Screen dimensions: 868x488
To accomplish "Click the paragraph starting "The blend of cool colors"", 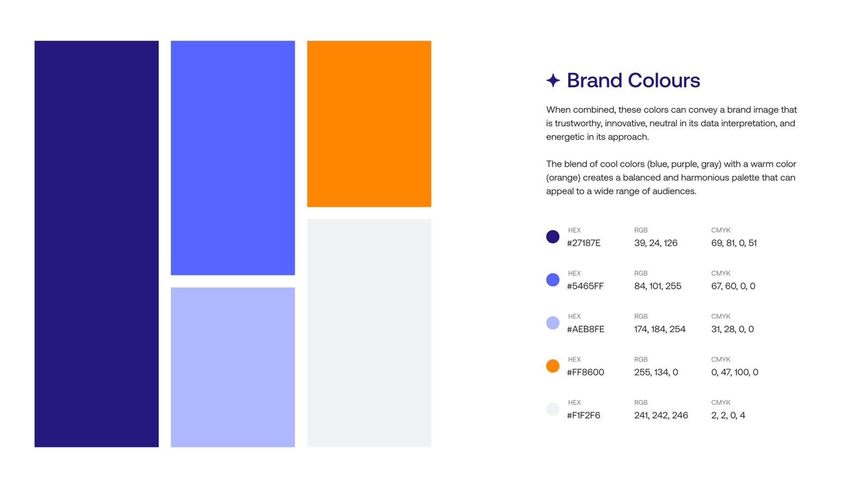I will pos(671,178).
